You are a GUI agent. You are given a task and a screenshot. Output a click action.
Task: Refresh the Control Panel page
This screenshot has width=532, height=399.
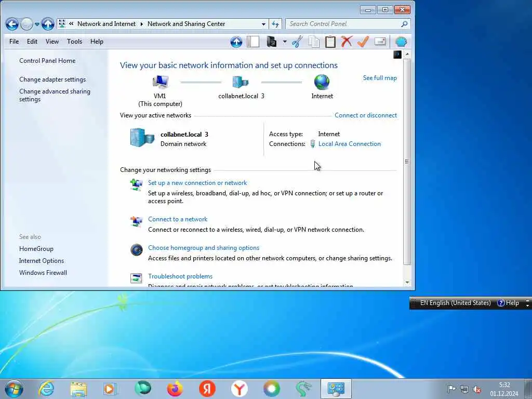(275, 24)
